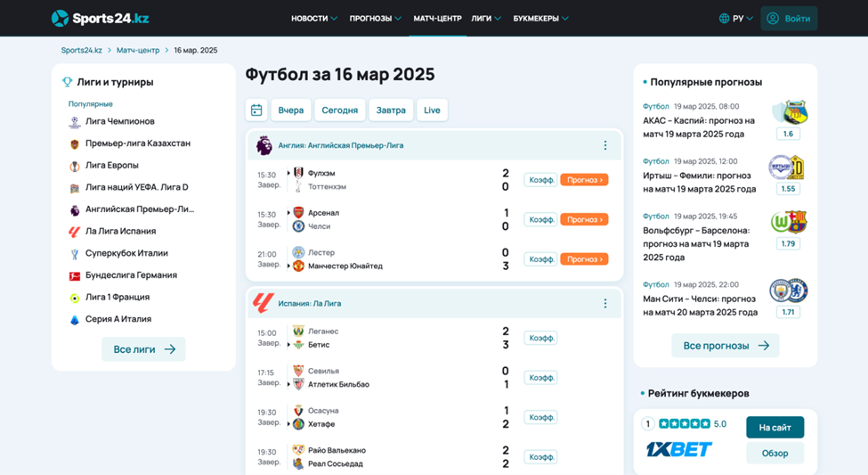Click the Arsenal club crest
The image size is (868, 475).
click(x=298, y=212)
